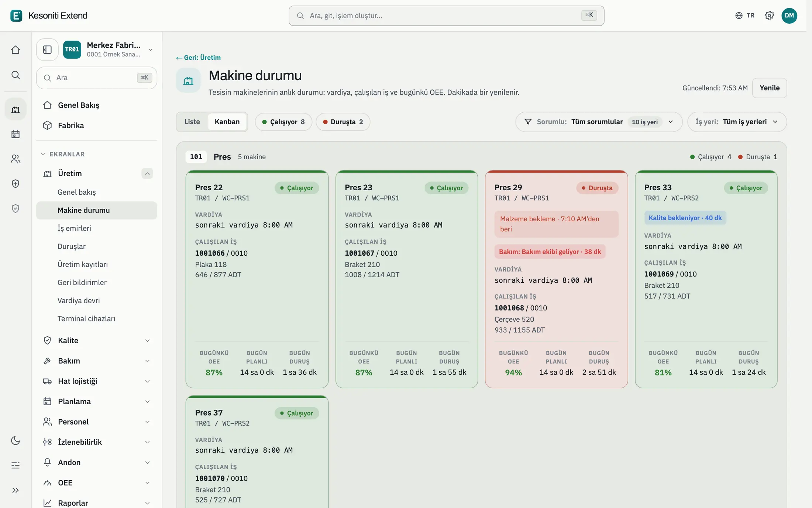Open Genel Bakış in sidebar
The width and height of the screenshot is (812, 508).
pyautogui.click(x=97, y=105)
